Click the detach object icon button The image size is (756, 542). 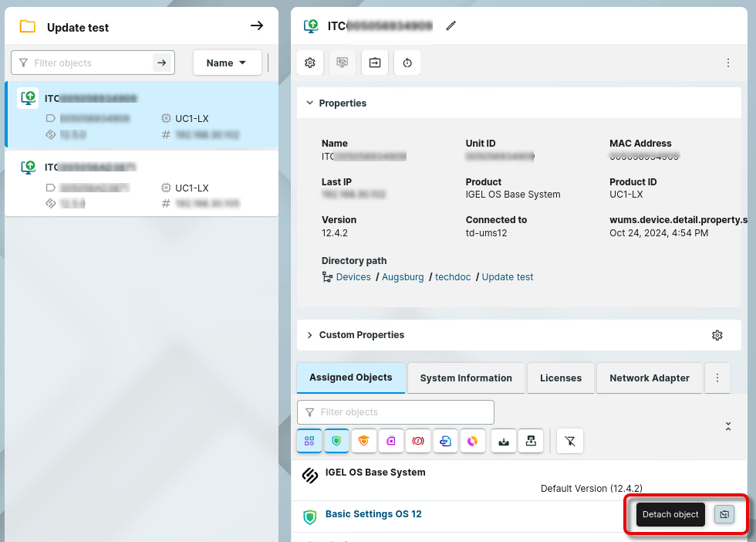724,514
